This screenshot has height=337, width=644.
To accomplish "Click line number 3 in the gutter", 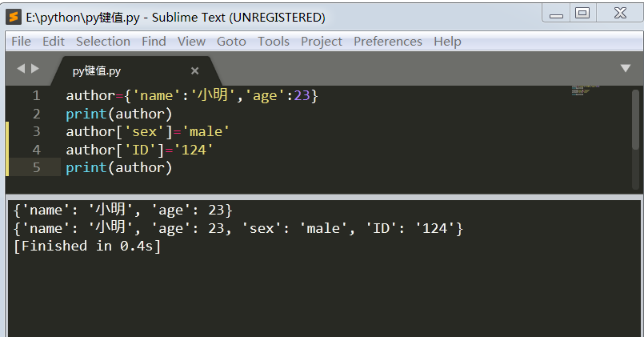I will point(37,131).
